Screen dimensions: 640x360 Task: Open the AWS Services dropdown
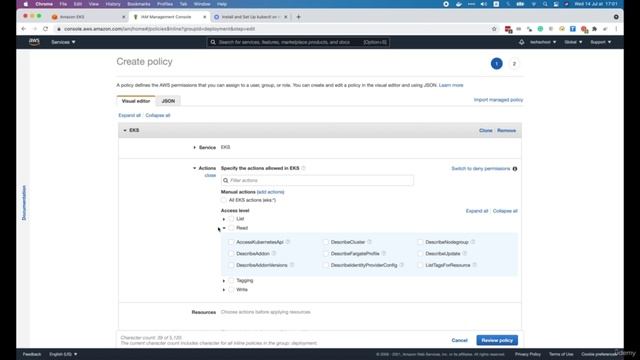[x=63, y=42]
